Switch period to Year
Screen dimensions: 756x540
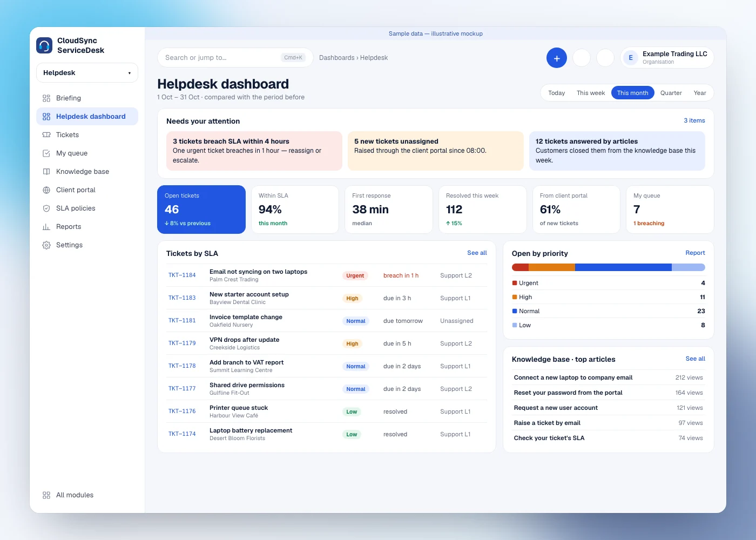tap(700, 93)
